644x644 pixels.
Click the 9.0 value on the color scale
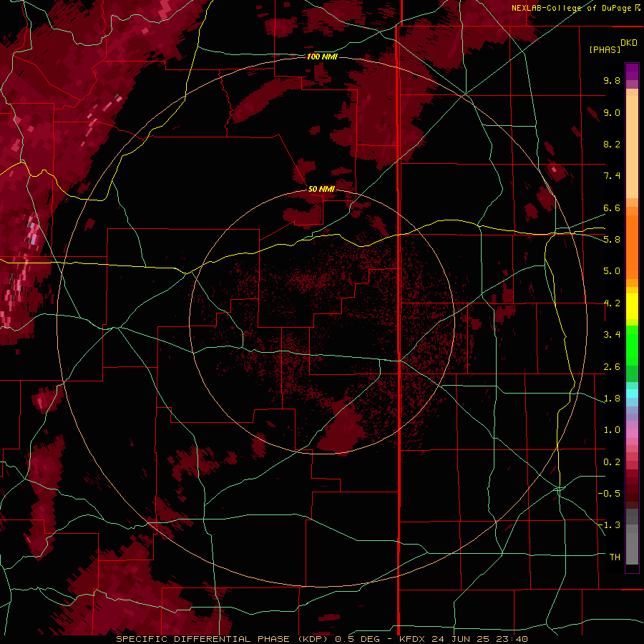612,112
